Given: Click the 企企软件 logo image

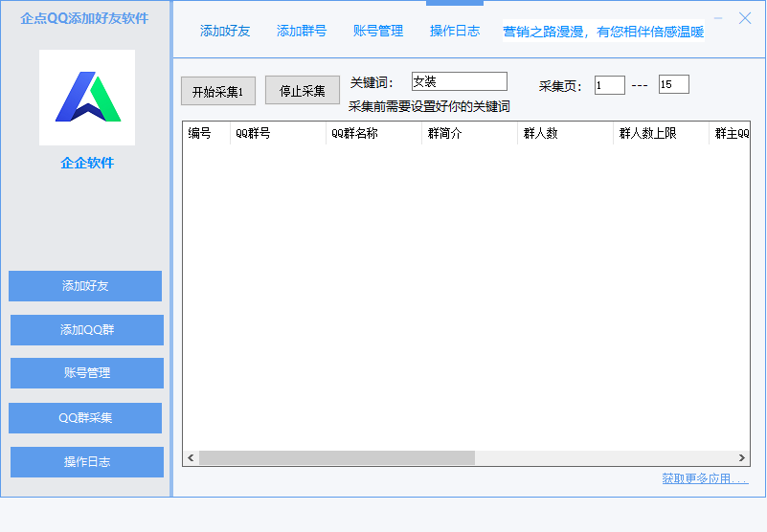Looking at the screenshot, I should [x=87, y=98].
